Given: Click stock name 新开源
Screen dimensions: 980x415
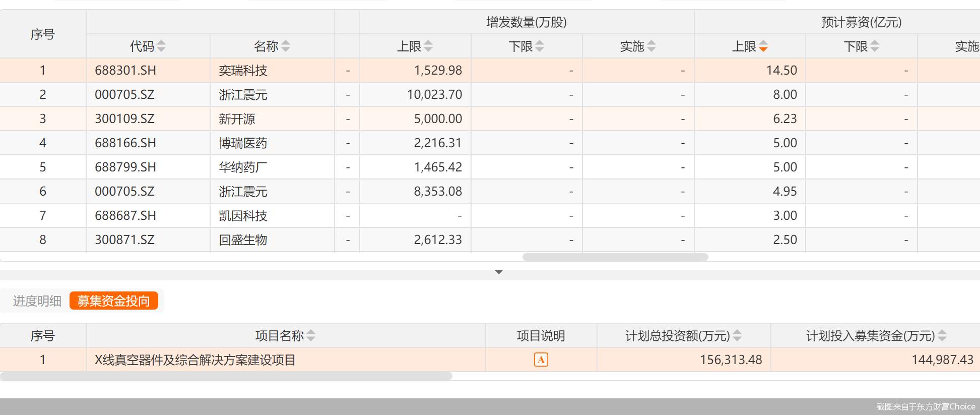Looking at the screenshot, I should pos(237,119).
